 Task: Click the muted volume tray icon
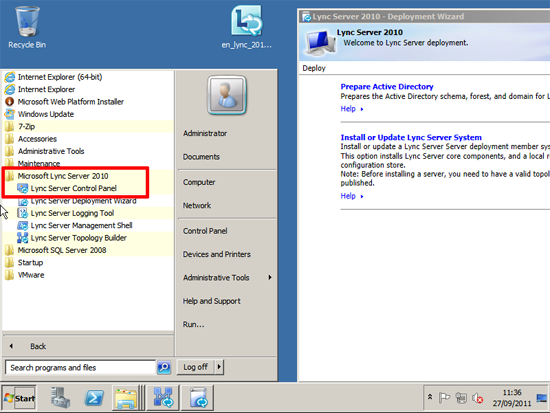[477, 398]
